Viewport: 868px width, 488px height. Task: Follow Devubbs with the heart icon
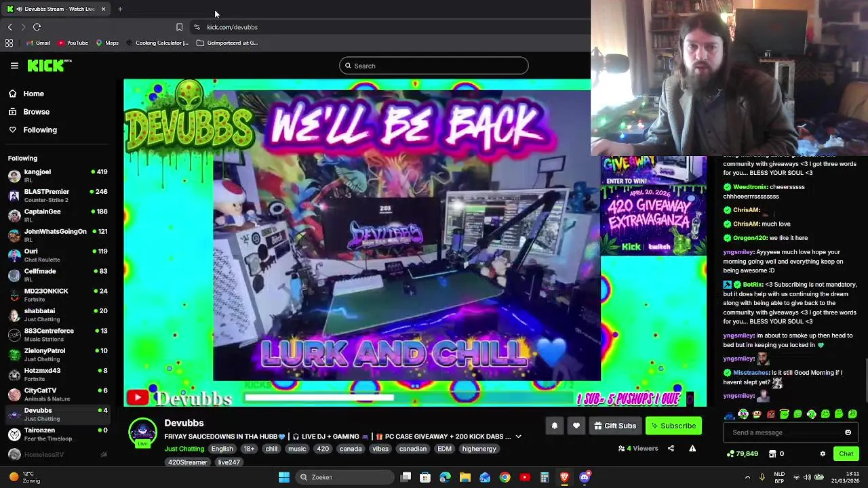[x=576, y=426]
